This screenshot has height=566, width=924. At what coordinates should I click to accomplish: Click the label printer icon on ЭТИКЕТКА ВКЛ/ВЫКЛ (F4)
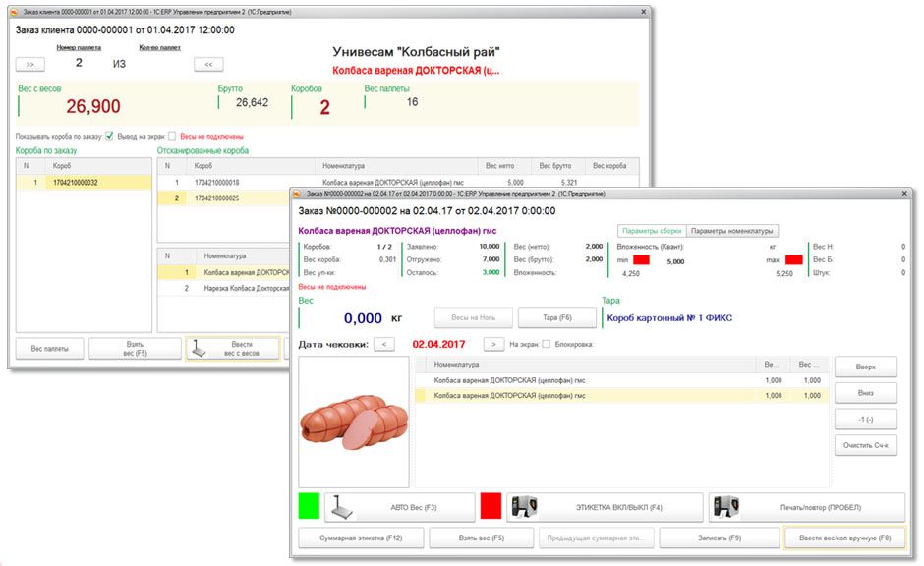click(x=524, y=507)
